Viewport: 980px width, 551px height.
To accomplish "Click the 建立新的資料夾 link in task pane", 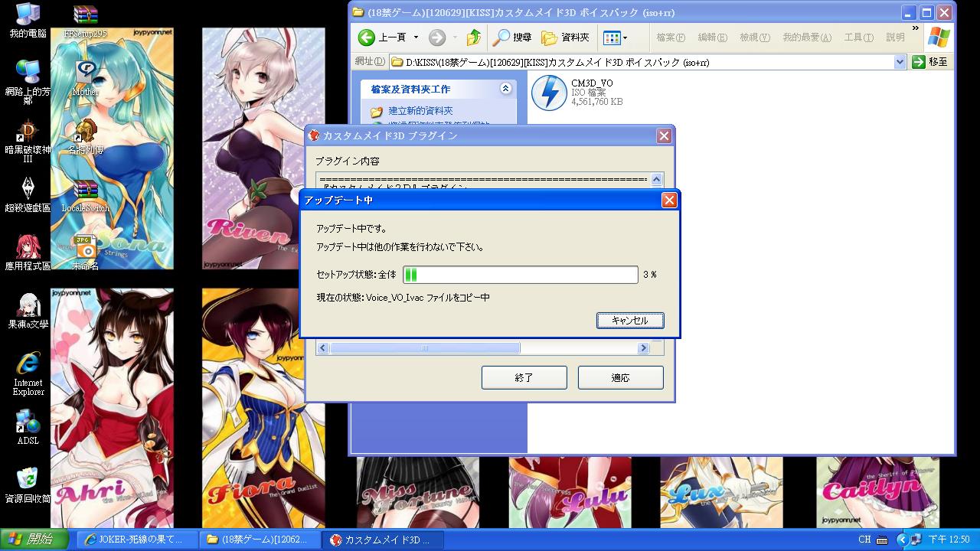I will click(x=420, y=111).
